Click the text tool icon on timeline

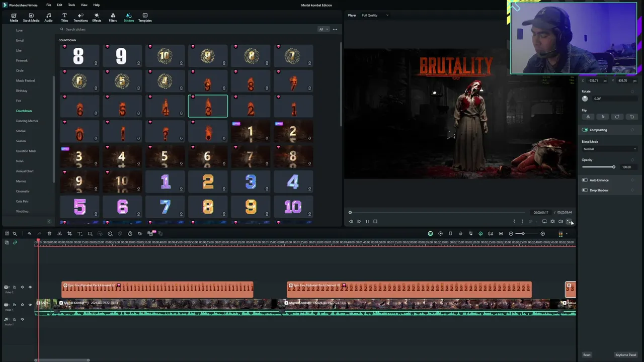pyautogui.click(x=79, y=233)
